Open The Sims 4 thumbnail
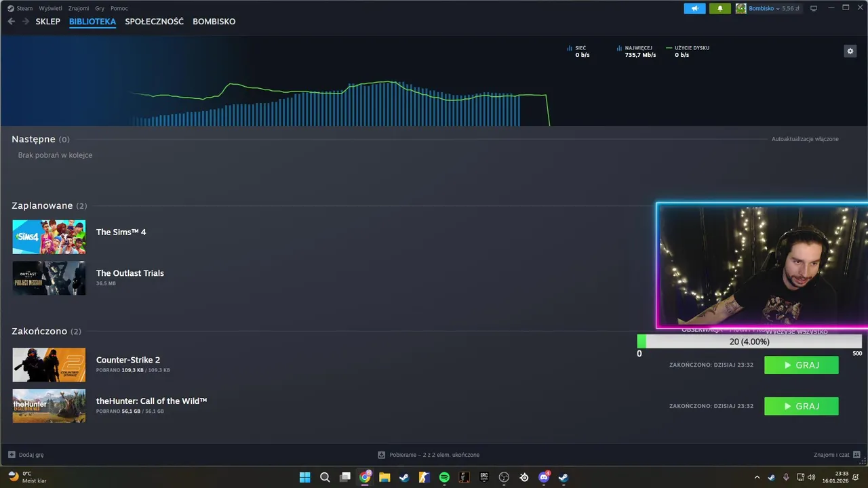This screenshot has height=488, width=868. pyautogui.click(x=49, y=237)
